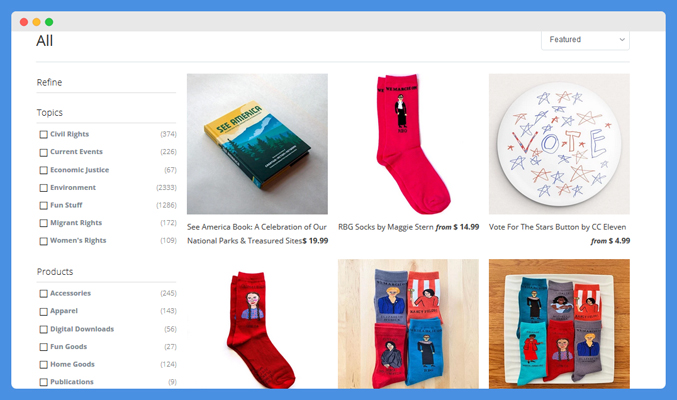Open RBG Socks by Maggie Stern link
677x400 pixels.
click(x=386, y=227)
